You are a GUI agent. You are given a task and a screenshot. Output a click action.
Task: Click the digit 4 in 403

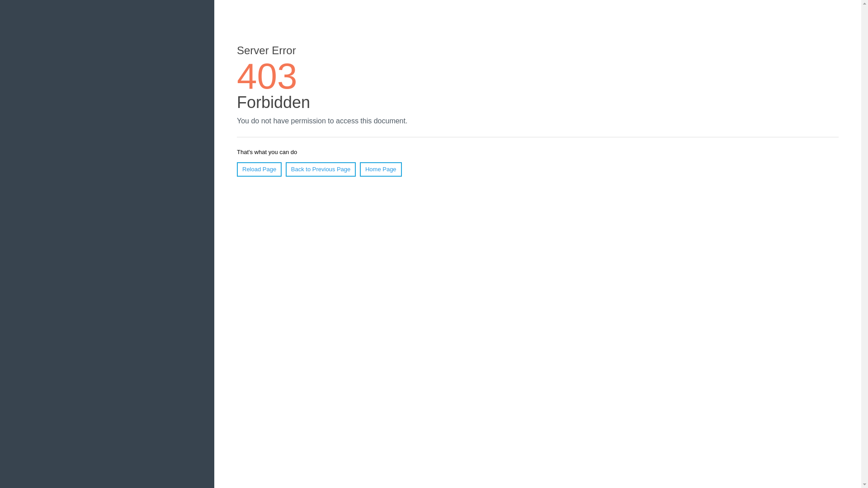coord(247,76)
